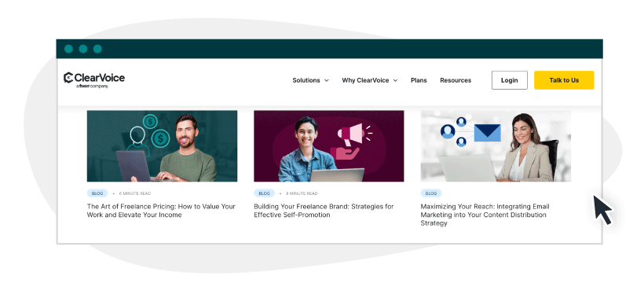
Task: Open the Email Marketing article thumbnail
Action: click(x=496, y=146)
